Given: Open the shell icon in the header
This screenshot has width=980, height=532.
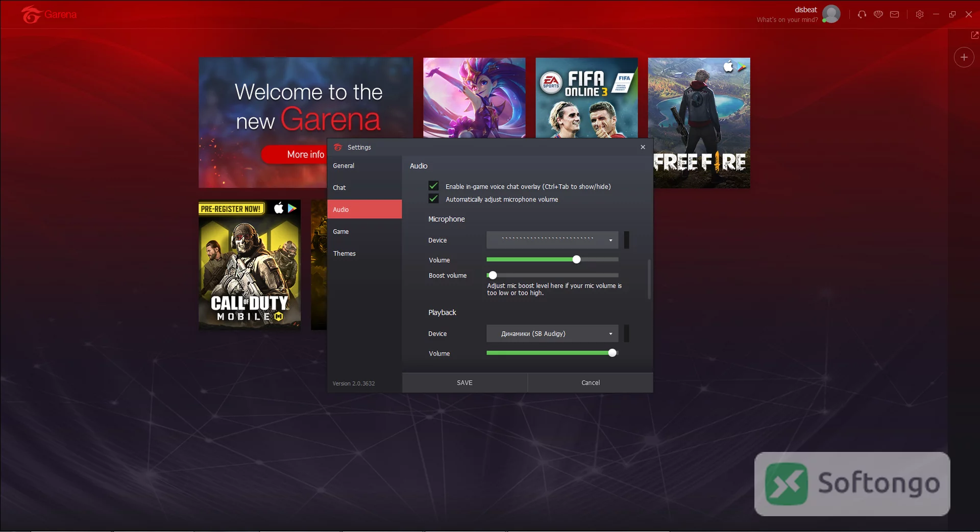Looking at the screenshot, I should 878,14.
